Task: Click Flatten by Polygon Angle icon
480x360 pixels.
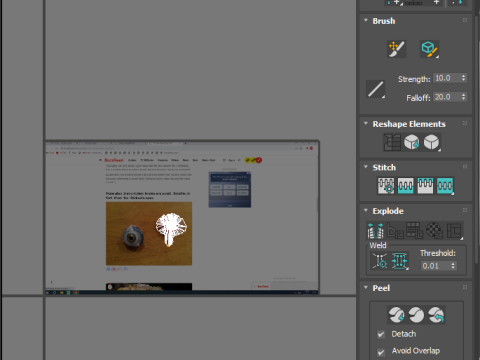Action: 395,230
